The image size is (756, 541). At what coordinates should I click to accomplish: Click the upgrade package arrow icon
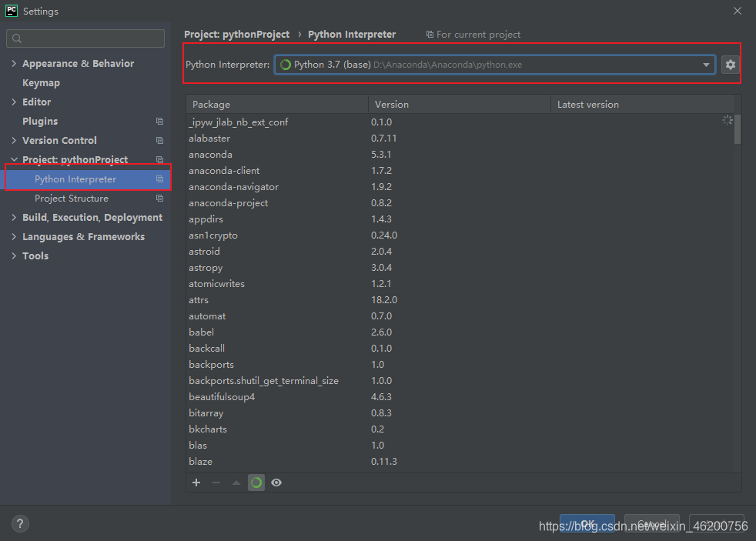click(236, 483)
